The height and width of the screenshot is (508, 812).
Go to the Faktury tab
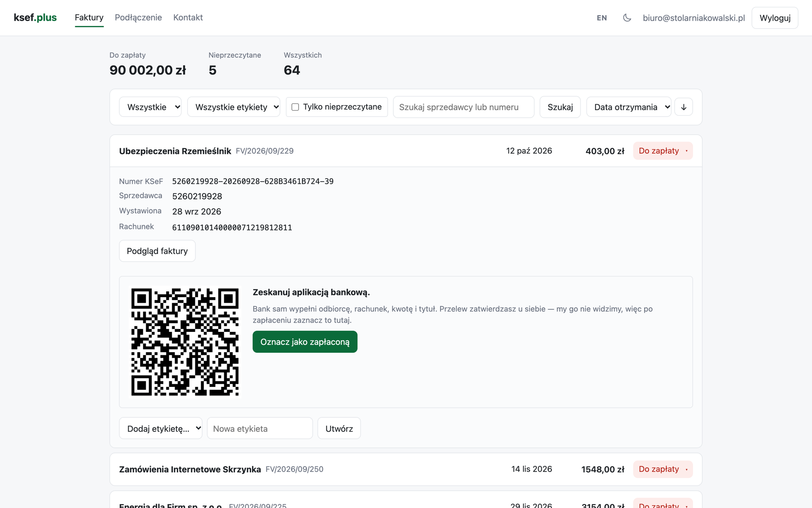click(x=89, y=18)
